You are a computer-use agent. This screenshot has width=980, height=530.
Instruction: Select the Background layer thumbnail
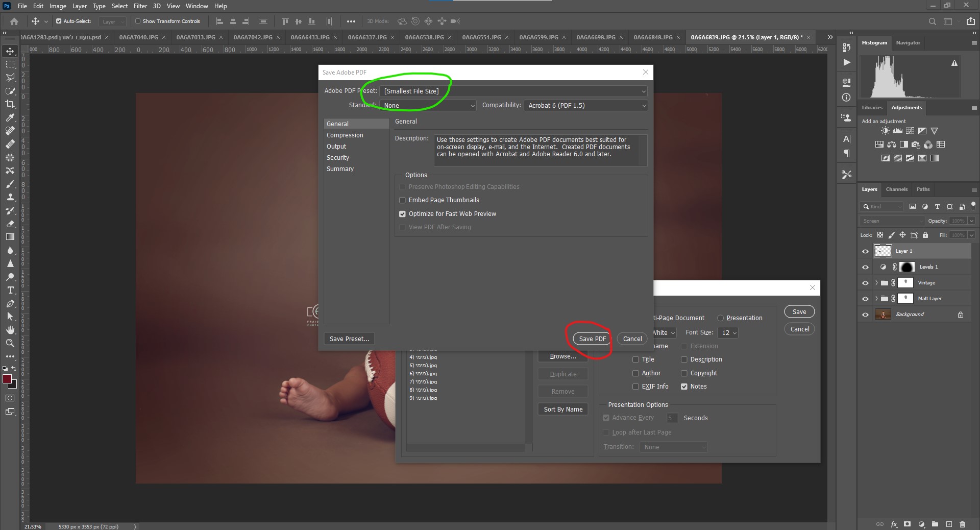point(883,315)
